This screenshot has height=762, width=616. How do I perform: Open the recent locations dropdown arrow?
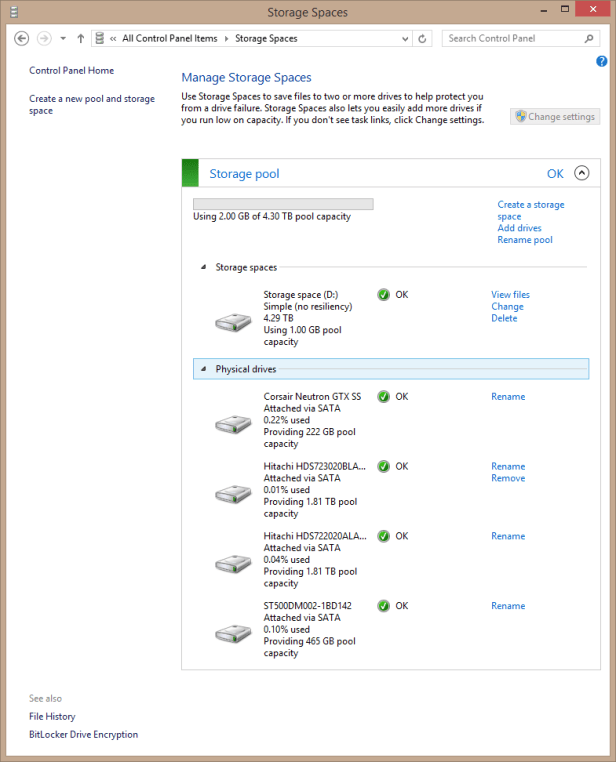point(63,39)
